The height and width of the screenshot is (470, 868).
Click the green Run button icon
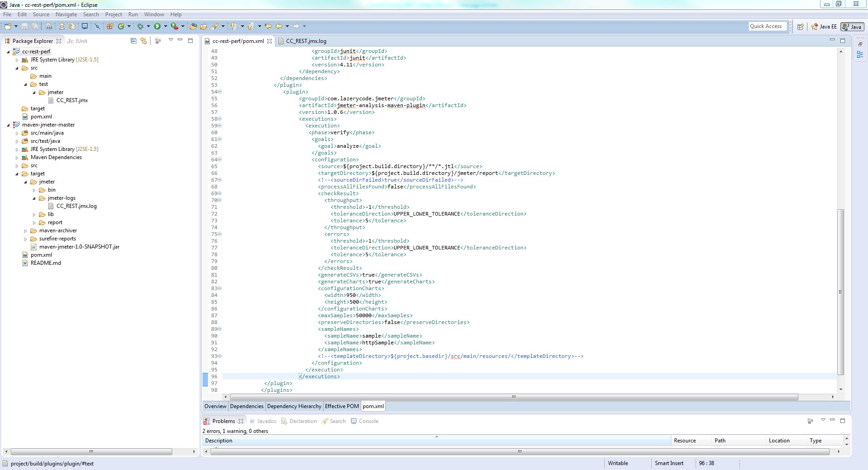(x=157, y=27)
